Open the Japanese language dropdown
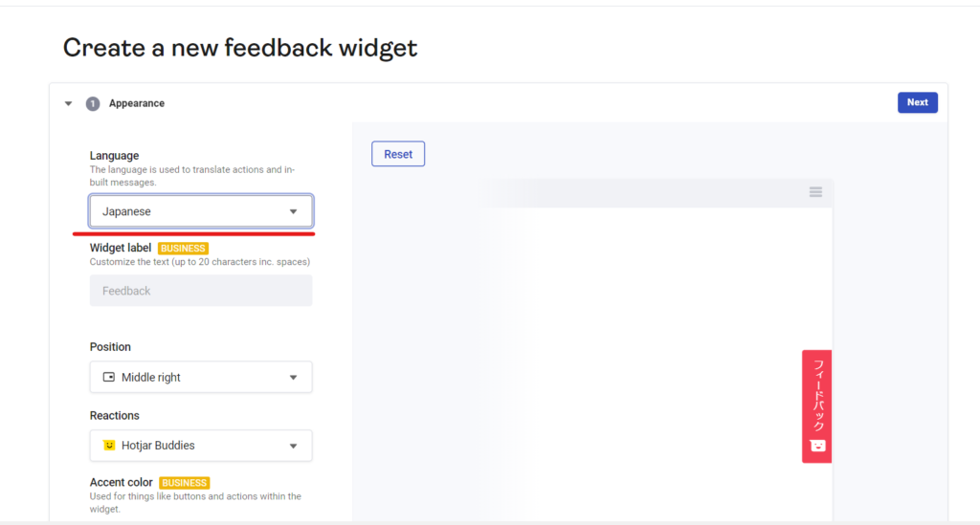The height and width of the screenshot is (525, 980). click(x=191, y=211)
